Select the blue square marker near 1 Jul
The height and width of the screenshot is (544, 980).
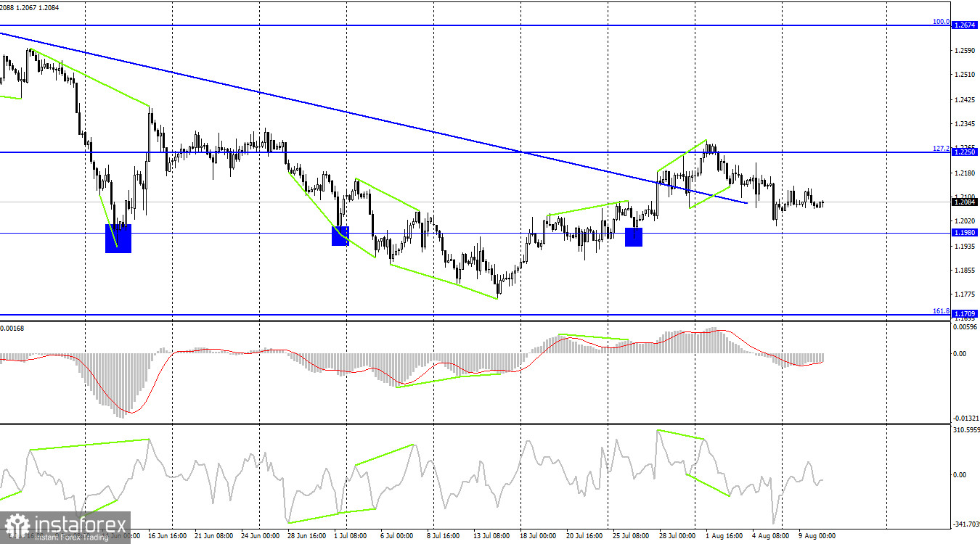pos(340,236)
